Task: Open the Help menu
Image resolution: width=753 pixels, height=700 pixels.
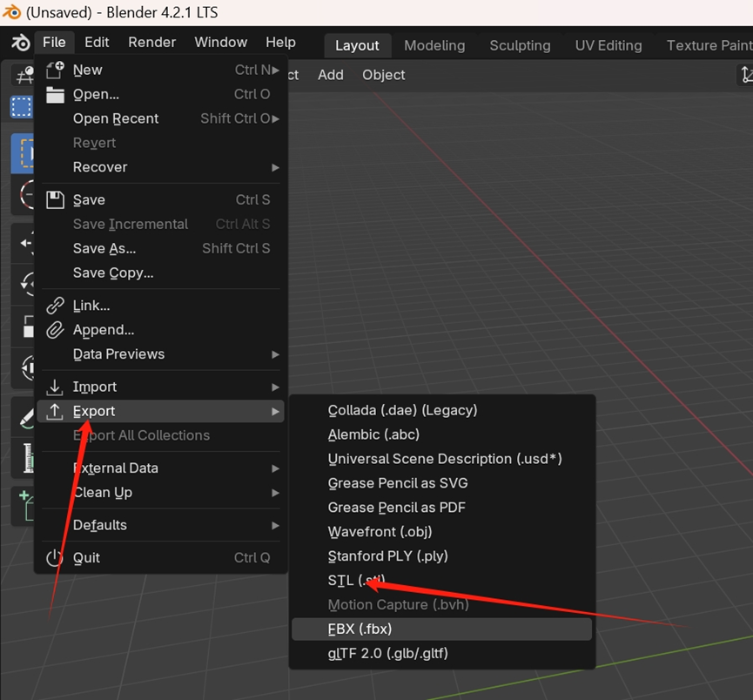Action: (280, 43)
